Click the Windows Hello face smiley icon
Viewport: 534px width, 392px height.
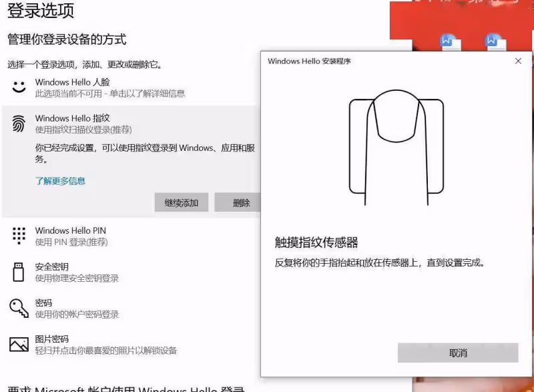coord(19,87)
